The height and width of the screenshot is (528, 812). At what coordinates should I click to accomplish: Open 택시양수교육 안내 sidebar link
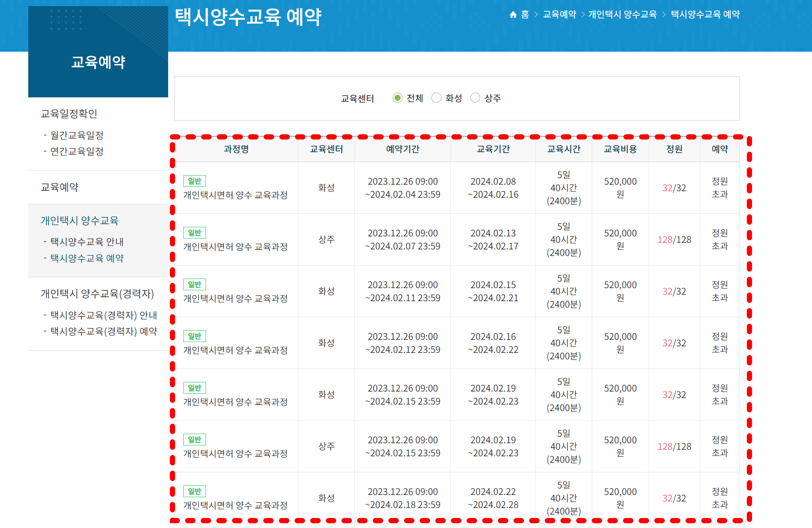[x=87, y=242]
